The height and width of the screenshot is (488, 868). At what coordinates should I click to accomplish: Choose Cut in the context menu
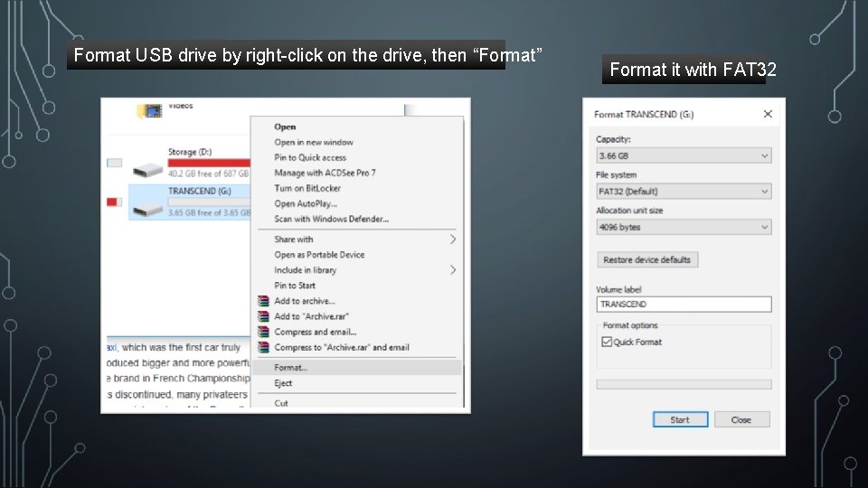point(281,403)
